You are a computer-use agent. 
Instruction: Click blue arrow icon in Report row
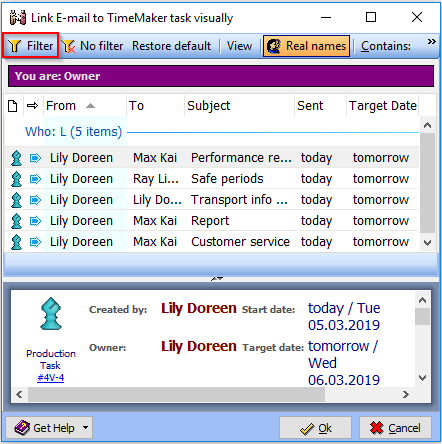pyautogui.click(x=35, y=221)
